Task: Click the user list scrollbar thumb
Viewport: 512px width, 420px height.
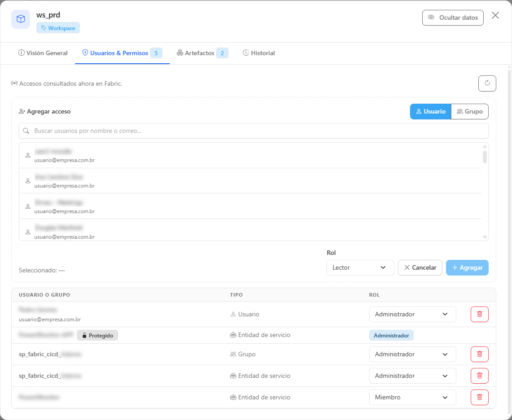Action: pos(485,157)
